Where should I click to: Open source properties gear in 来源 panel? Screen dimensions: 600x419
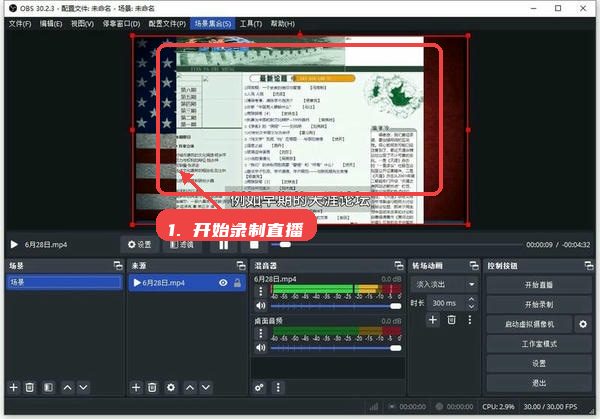171,388
